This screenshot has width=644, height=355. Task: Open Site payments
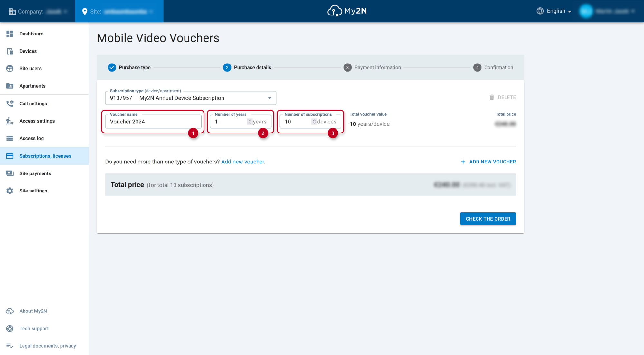click(44, 173)
